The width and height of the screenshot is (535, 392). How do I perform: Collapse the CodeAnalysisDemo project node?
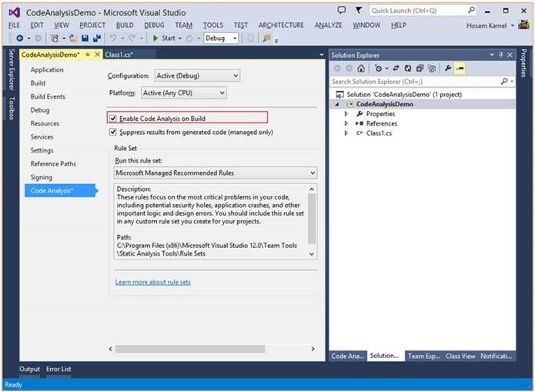click(x=336, y=105)
